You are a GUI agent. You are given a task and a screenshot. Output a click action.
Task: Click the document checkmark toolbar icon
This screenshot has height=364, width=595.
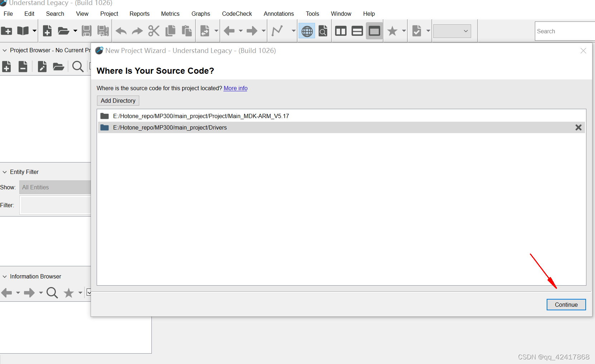click(x=417, y=31)
